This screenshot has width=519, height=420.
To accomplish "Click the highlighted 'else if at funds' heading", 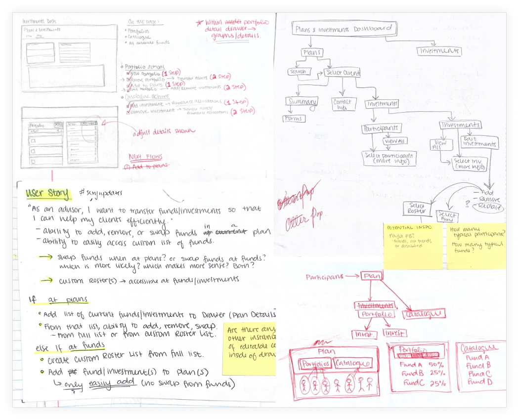I will pyautogui.click(x=70, y=346).
